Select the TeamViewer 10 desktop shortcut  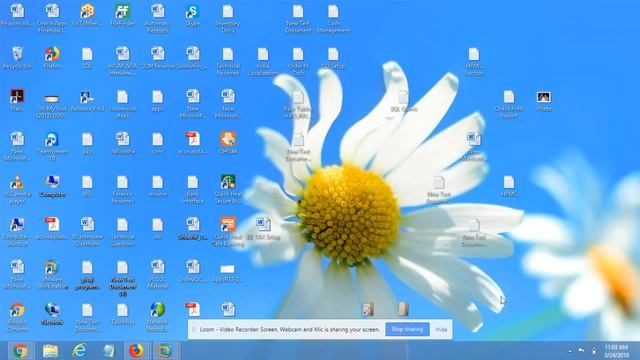coord(52,146)
